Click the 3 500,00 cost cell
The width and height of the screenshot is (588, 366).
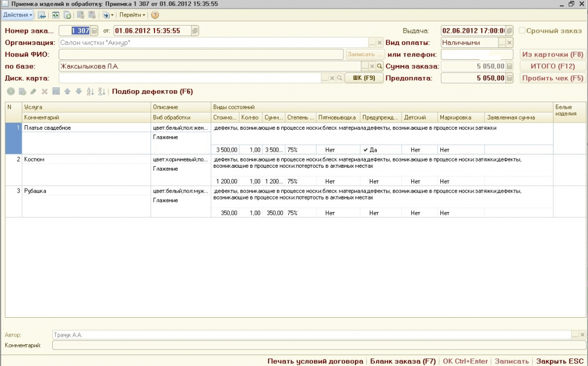(225, 150)
